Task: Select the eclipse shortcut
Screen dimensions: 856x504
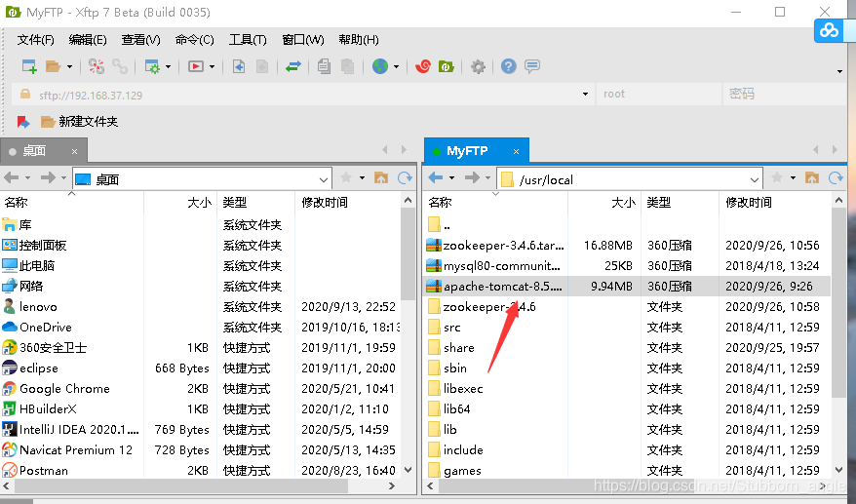Action: coord(201,368)
